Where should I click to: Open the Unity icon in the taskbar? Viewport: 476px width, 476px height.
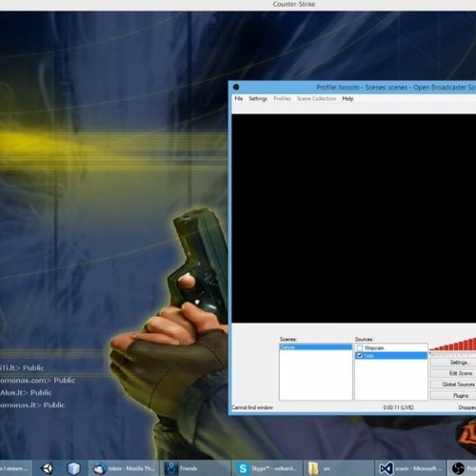pos(48,468)
